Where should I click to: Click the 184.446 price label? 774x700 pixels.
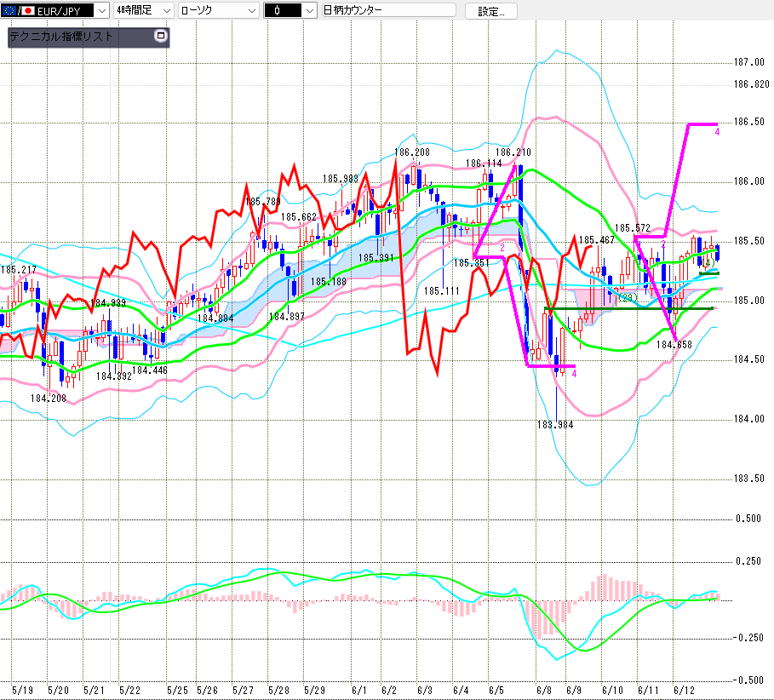point(150,370)
